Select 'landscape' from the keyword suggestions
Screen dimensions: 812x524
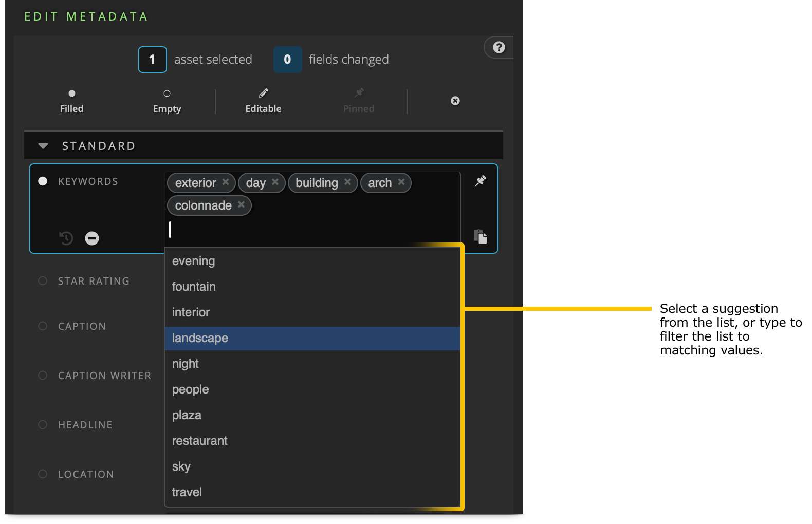coord(200,338)
